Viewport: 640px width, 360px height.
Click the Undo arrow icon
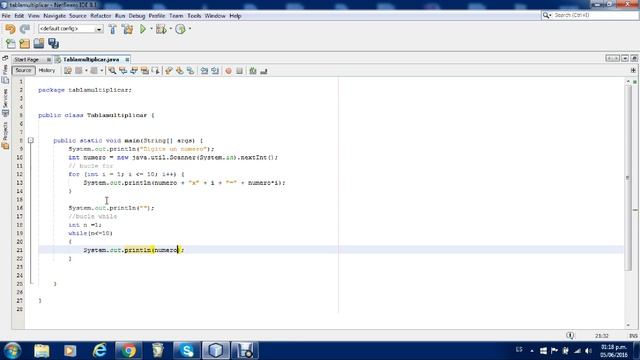click(10, 29)
